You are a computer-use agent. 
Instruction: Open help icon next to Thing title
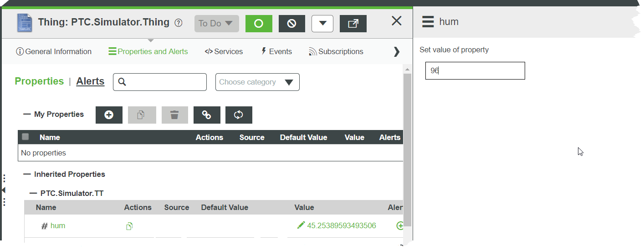[x=179, y=23]
